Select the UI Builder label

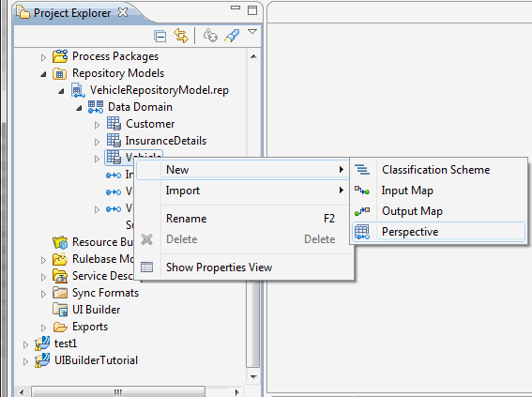(x=97, y=310)
